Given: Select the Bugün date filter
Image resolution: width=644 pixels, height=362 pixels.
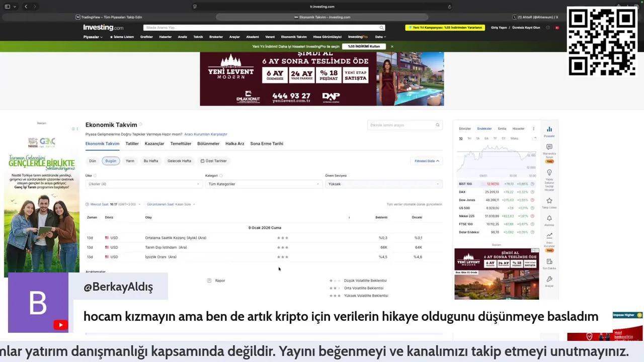Looking at the screenshot, I should tap(111, 161).
